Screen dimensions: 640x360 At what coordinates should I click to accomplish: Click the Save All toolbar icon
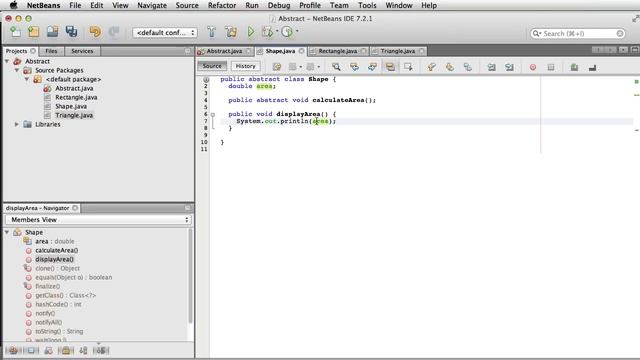[72, 32]
